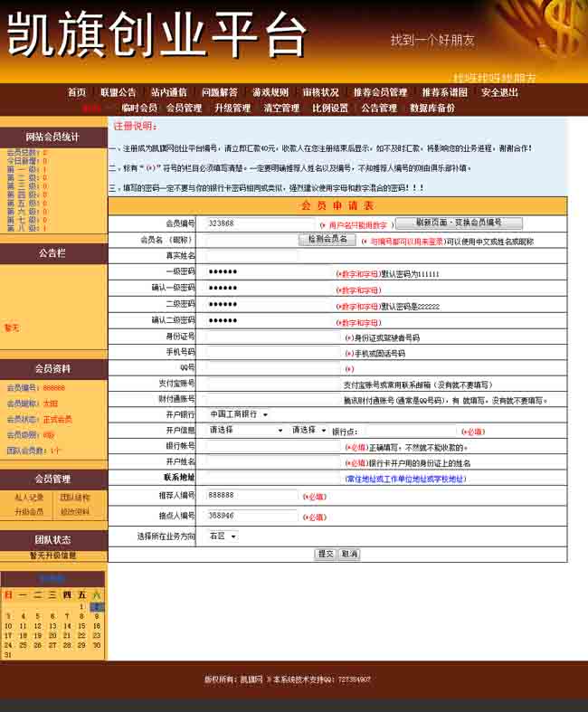
Task: Open the 首页 navigation item
Action: [77, 92]
